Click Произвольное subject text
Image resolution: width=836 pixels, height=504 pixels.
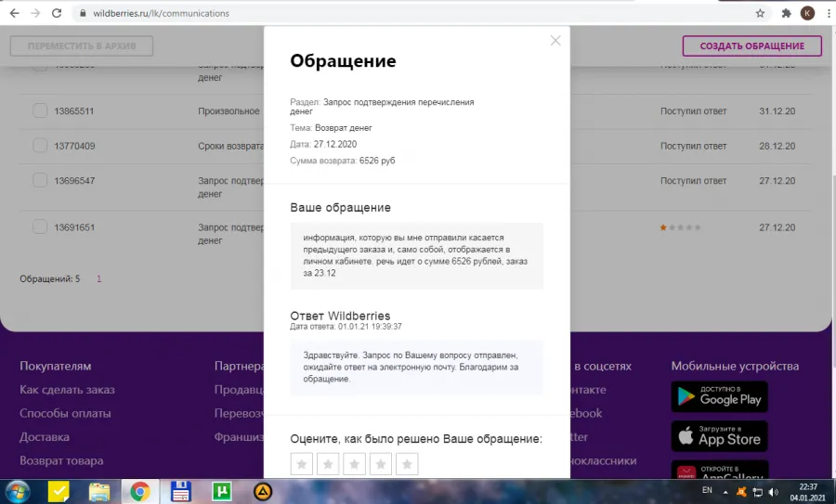point(229,110)
